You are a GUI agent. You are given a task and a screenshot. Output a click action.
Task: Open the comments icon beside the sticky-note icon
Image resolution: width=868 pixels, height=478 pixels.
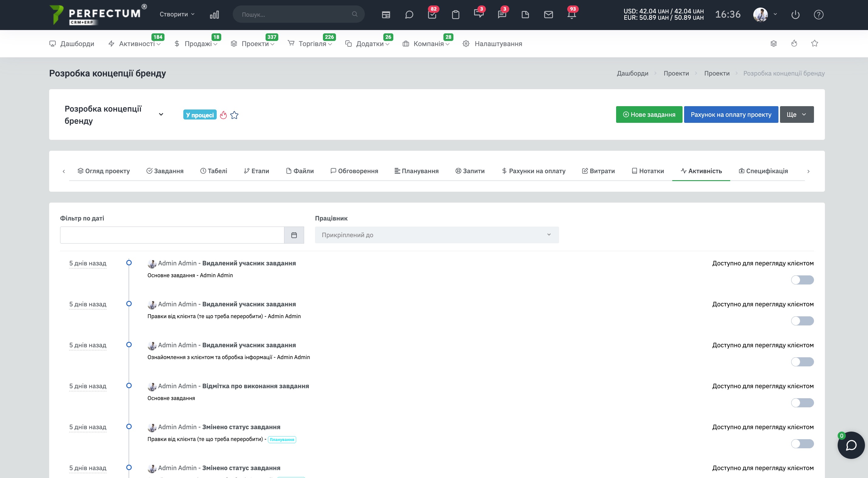click(502, 15)
